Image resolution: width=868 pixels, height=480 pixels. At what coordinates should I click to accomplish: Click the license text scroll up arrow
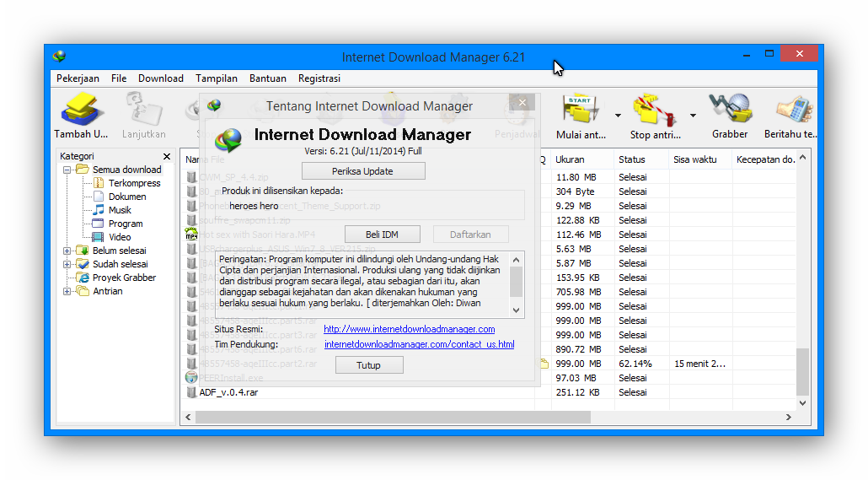pos(516,259)
